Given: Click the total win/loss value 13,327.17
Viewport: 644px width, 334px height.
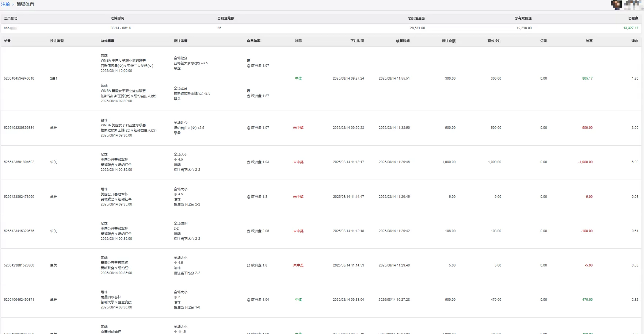Looking at the screenshot, I should pyautogui.click(x=631, y=28).
